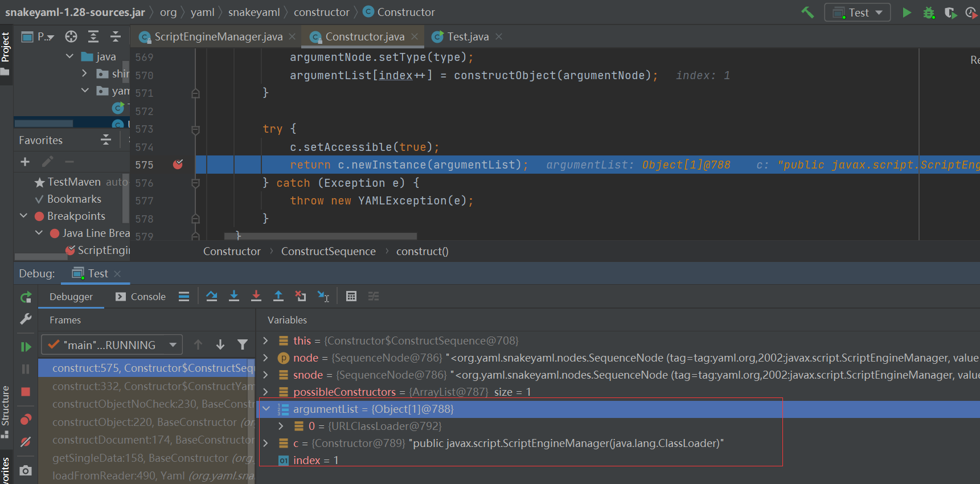Click Evaluate Expression calculator icon
980x484 pixels.
[351, 296]
